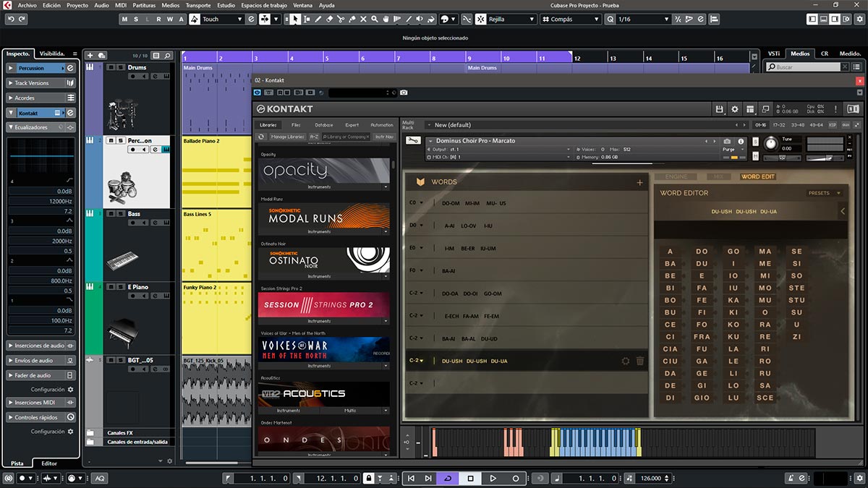Open the Espacios de trabajo menu
The height and width of the screenshot is (488, 868).
click(264, 5)
